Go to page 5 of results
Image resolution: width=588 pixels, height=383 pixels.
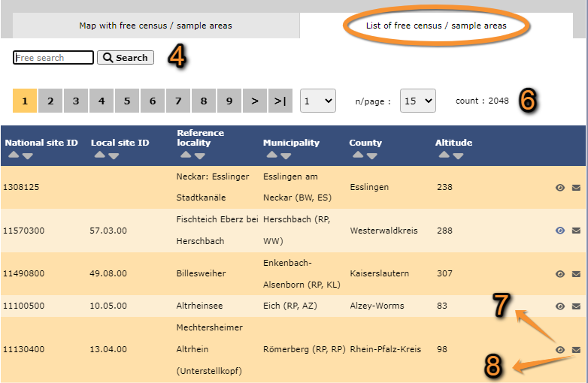point(127,101)
